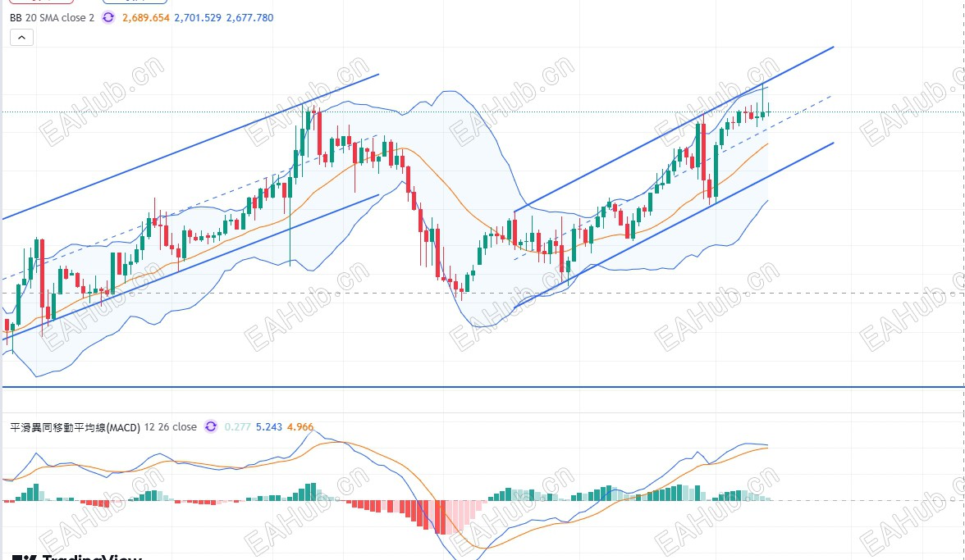965x560 pixels.
Task: Click the purple icon beside MACD label
Action: pos(211,426)
